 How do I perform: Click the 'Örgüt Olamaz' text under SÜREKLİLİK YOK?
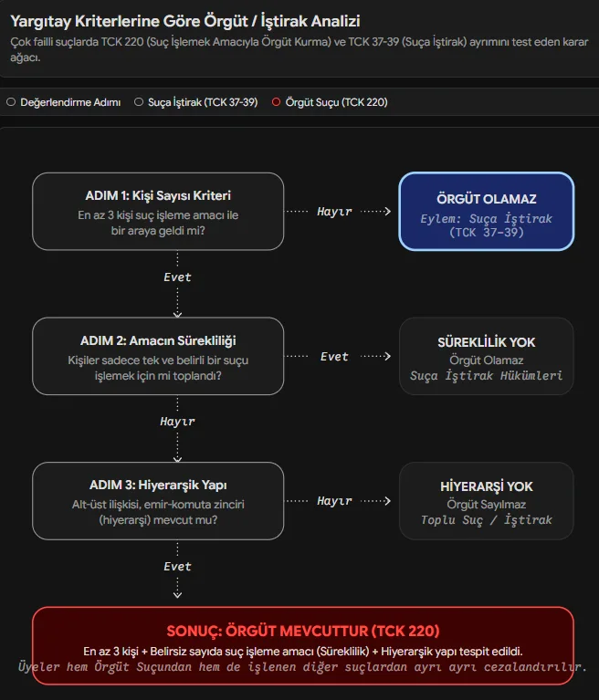coord(487,360)
